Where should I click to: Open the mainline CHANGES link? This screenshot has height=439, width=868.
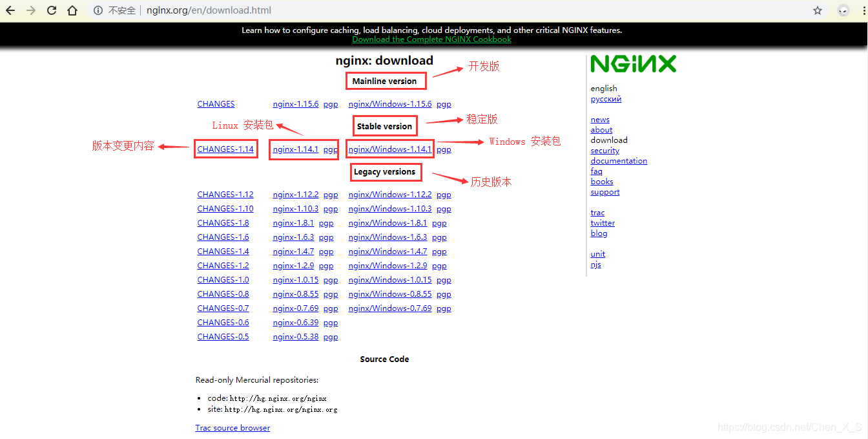tap(216, 104)
